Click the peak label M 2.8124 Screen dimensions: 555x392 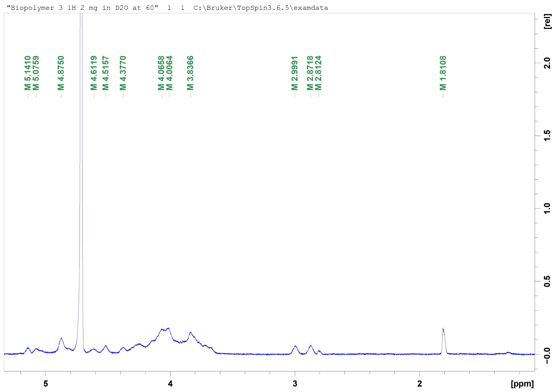pos(318,73)
